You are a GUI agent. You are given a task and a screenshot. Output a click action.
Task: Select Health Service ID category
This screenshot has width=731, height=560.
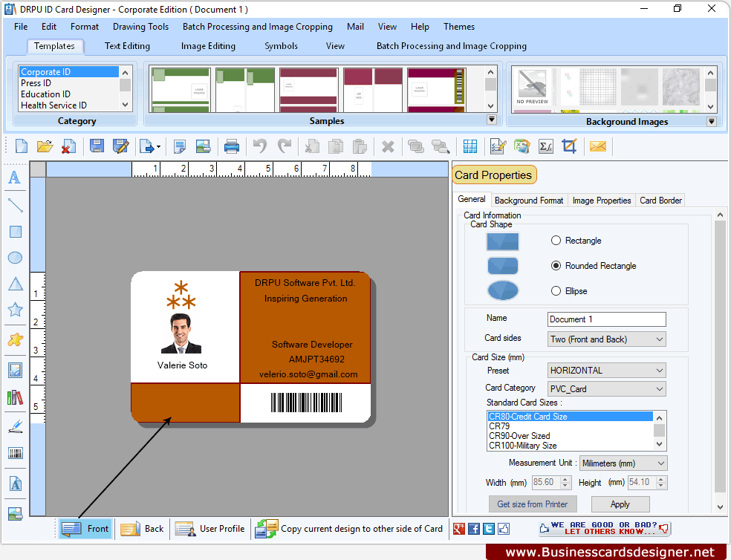click(69, 105)
